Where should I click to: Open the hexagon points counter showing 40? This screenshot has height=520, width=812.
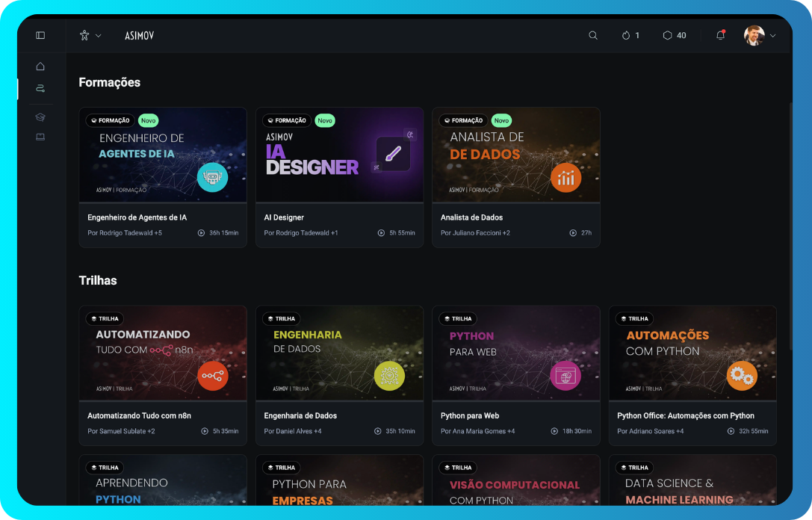pyautogui.click(x=674, y=35)
